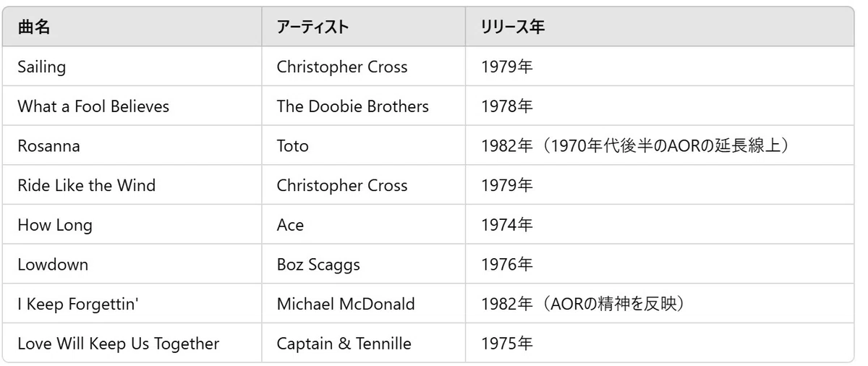Viewport: 868px width, 366px height.
Task: Select What a Fool Believes cell
Action: pyautogui.click(x=132, y=106)
